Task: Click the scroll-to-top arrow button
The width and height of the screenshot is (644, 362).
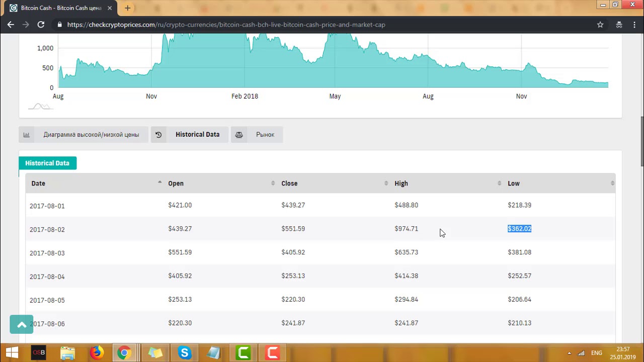Action: [x=21, y=324]
